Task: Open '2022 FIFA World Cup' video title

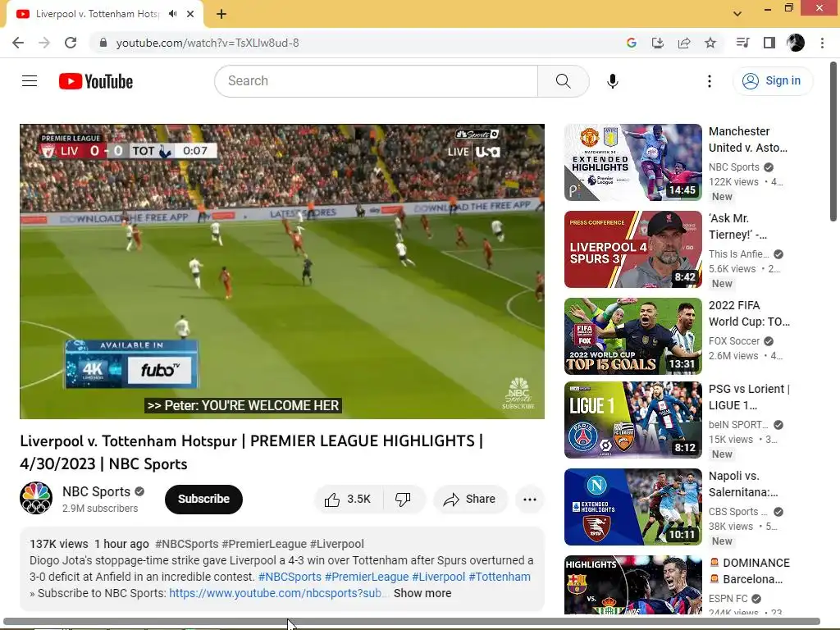Action: 749,313
